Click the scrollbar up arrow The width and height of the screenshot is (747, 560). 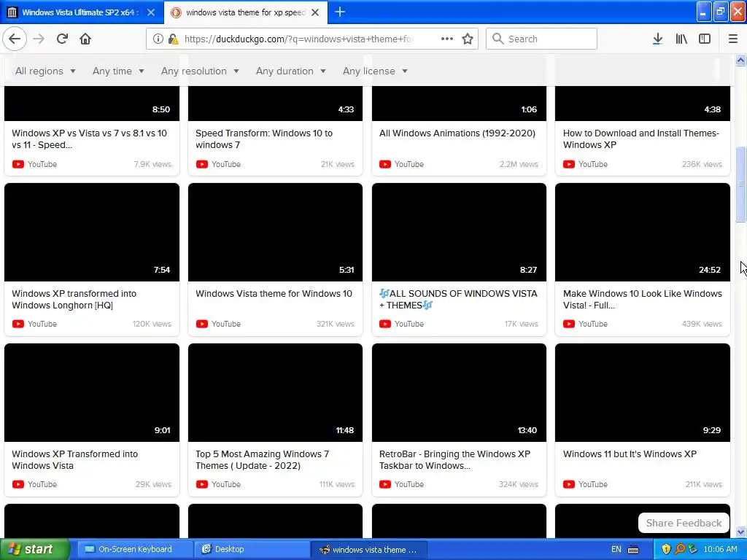(740, 60)
